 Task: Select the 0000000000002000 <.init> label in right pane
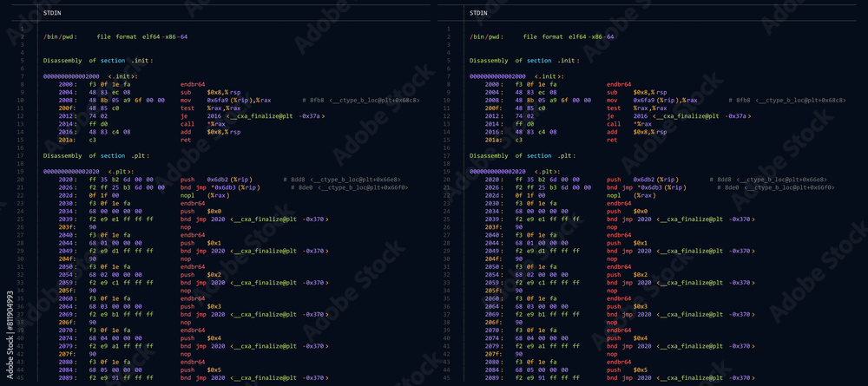point(516,76)
